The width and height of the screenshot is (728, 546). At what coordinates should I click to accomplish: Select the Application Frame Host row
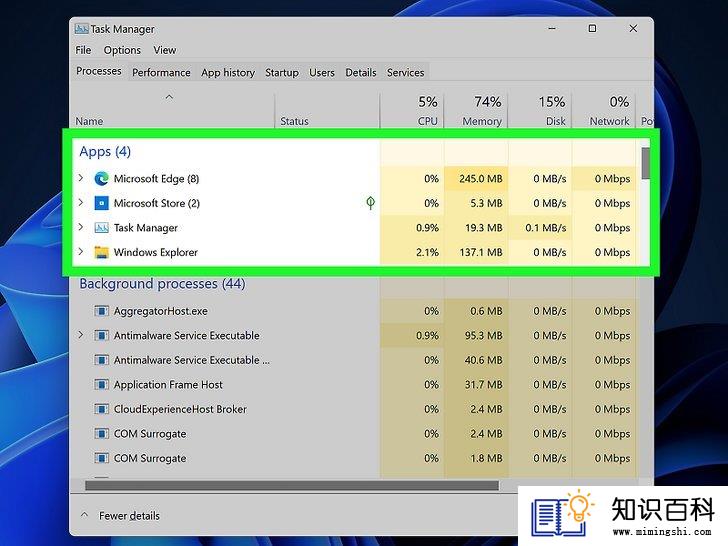pyautogui.click(x=354, y=384)
